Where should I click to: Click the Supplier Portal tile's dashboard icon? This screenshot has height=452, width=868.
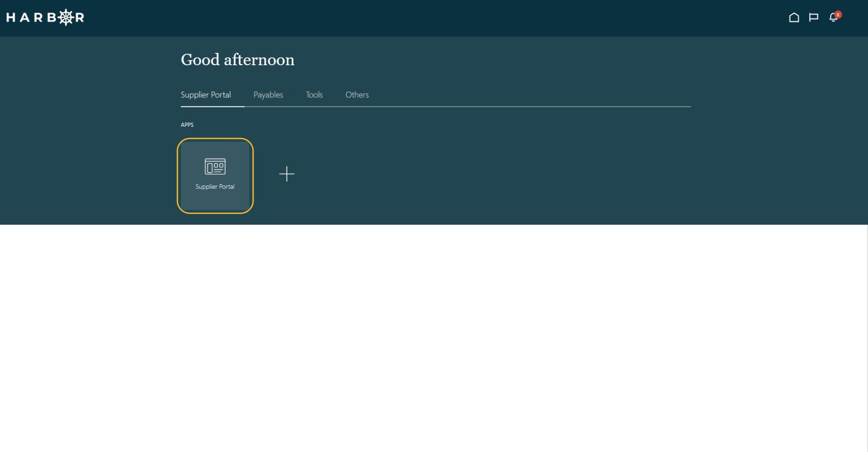(x=215, y=167)
